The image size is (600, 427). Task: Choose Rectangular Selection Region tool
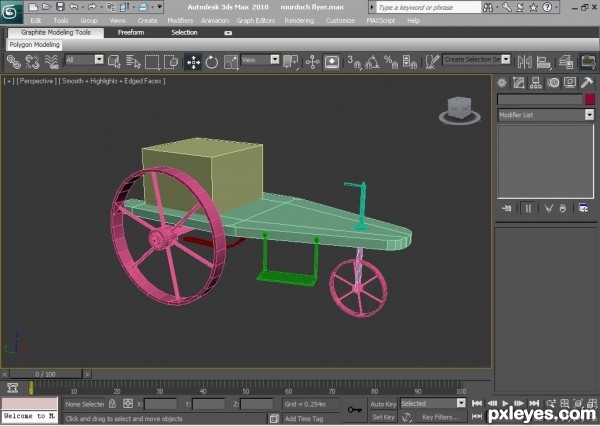point(152,61)
